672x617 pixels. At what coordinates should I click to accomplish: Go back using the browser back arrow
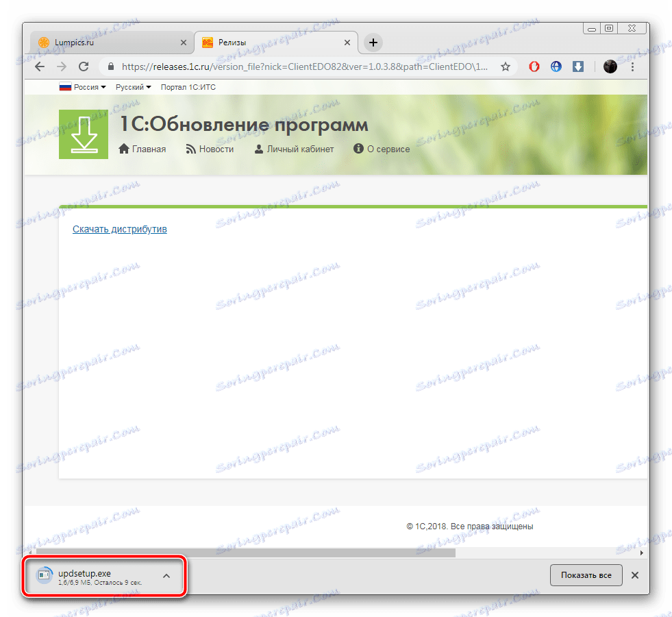coord(40,66)
